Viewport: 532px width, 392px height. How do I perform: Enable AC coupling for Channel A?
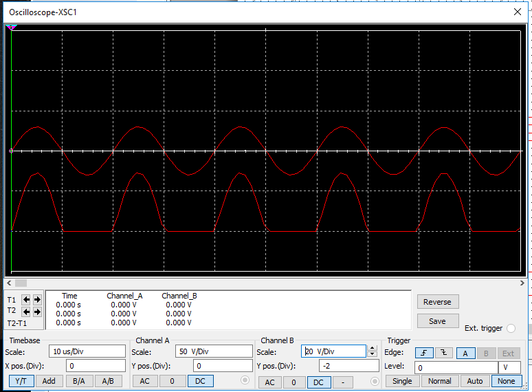(x=144, y=381)
